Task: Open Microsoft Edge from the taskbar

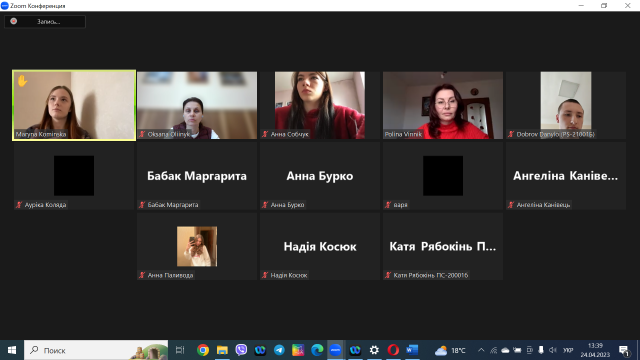Action: (317, 350)
